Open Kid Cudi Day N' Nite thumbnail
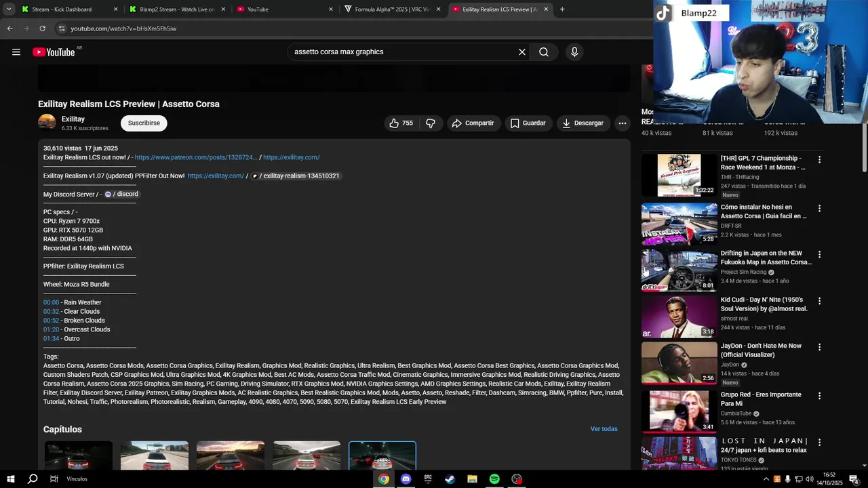Screen dimensions: 868x488 [679, 317]
